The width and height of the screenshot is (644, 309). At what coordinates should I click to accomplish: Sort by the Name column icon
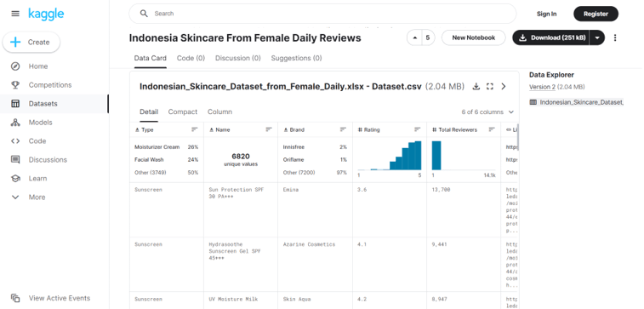coord(269,129)
